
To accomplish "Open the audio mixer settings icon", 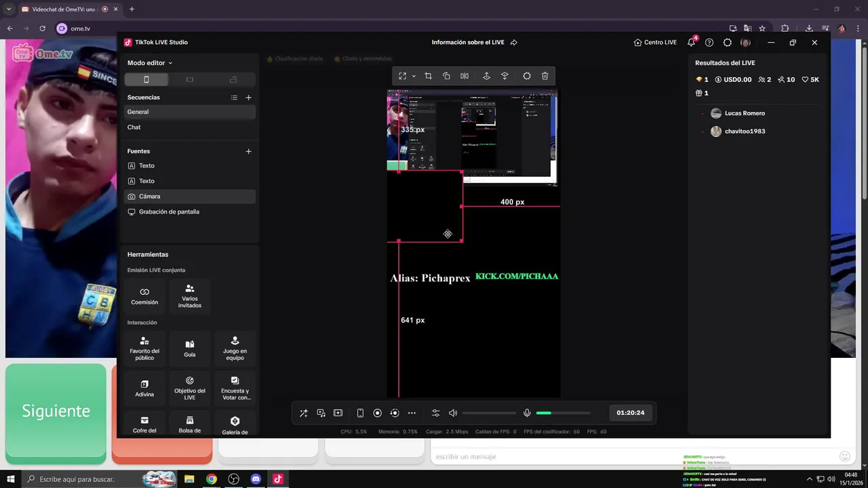I will click(x=435, y=413).
